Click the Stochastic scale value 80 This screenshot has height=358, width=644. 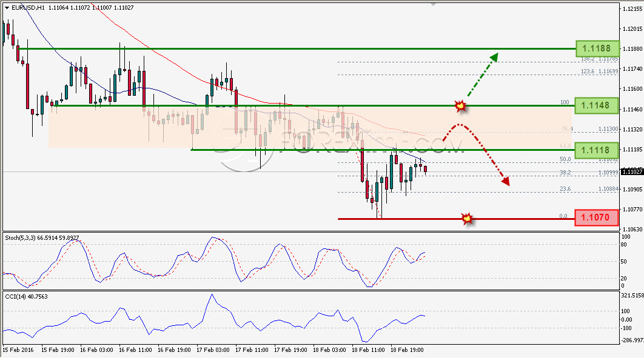pos(623,245)
